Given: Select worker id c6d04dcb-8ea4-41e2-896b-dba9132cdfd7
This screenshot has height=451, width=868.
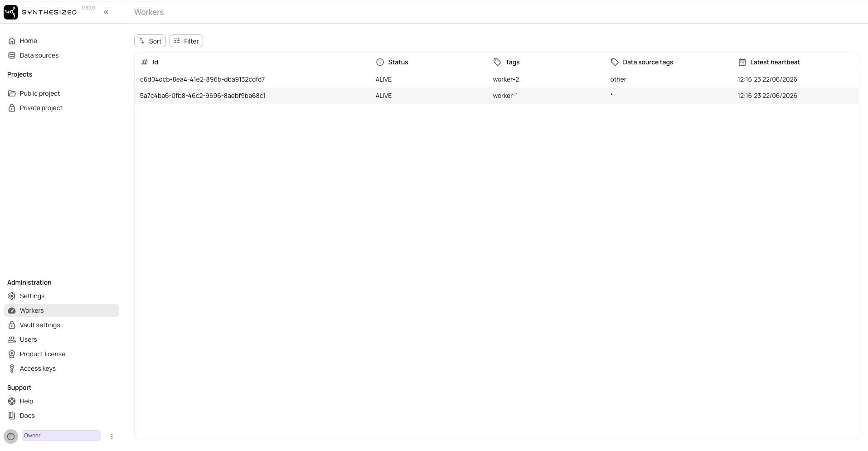Looking at the screenshot, I should [202, 79].
